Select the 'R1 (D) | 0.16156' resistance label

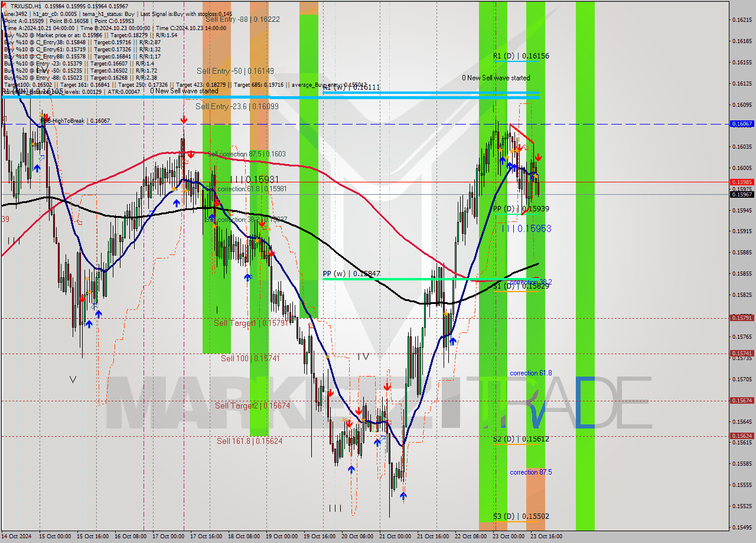click(x=521, y=56)
